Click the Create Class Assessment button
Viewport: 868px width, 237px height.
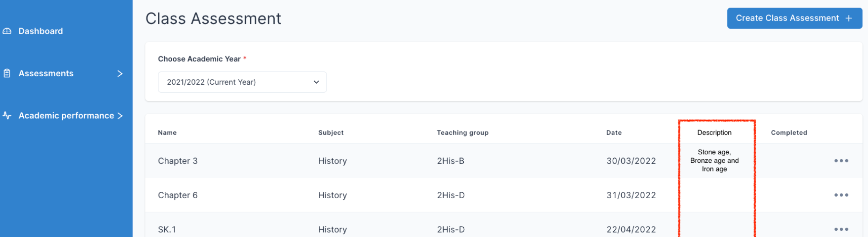point(795,18)
